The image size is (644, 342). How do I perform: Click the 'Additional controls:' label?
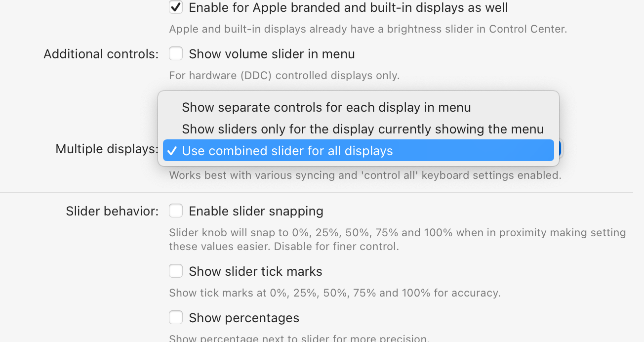point(100,53)
